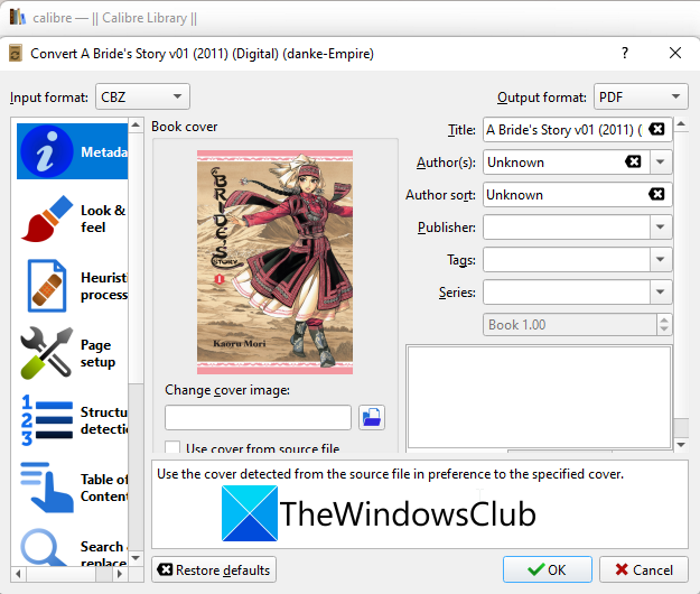Cancel the conversion dialog

point(643,569)
